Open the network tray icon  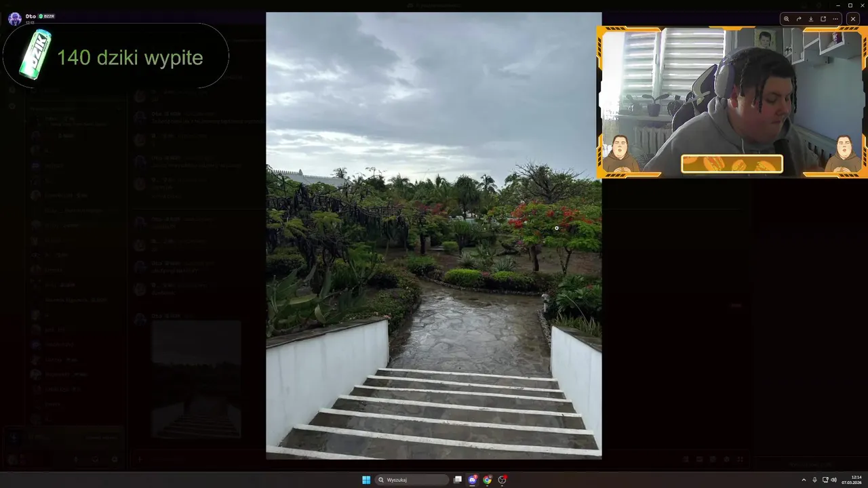point(825,480)
